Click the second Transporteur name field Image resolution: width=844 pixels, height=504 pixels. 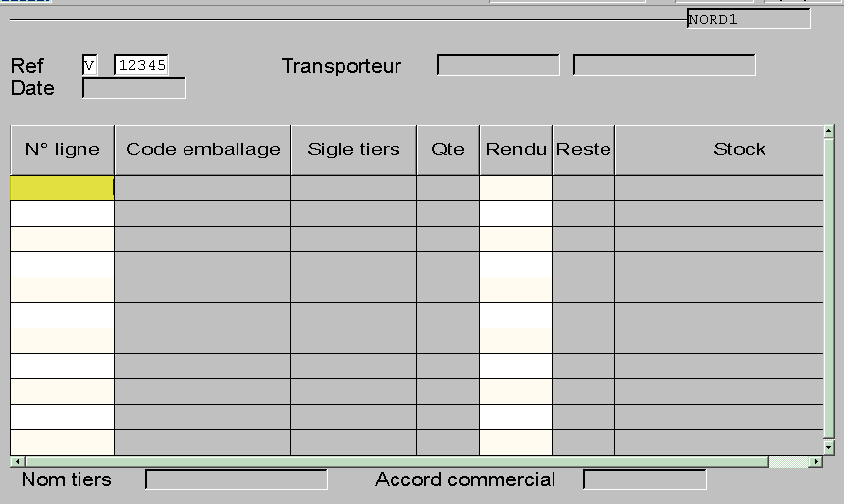tap(663, 65)
